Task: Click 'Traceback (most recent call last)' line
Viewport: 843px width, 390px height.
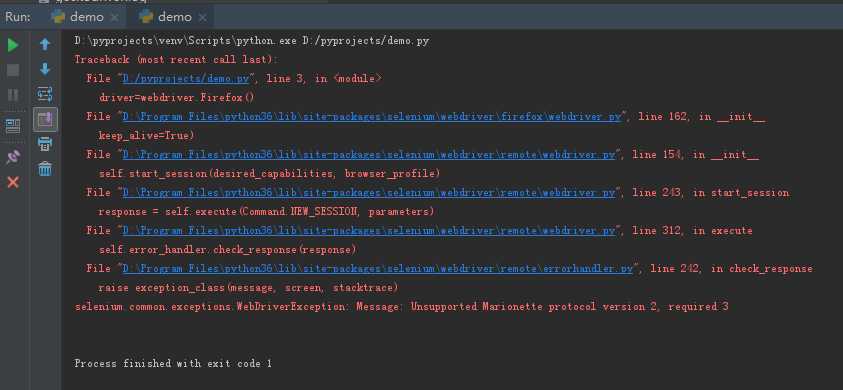Action: pos(177,60)
